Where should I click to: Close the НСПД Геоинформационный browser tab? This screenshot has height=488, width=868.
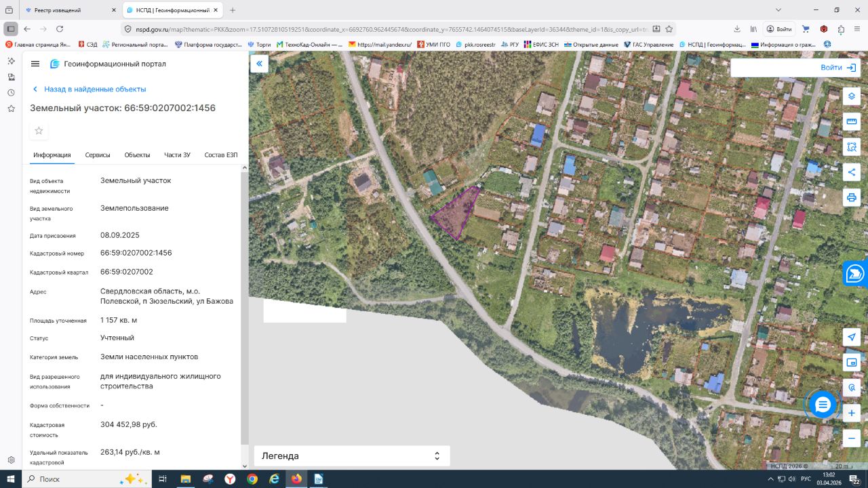[216, 10]
